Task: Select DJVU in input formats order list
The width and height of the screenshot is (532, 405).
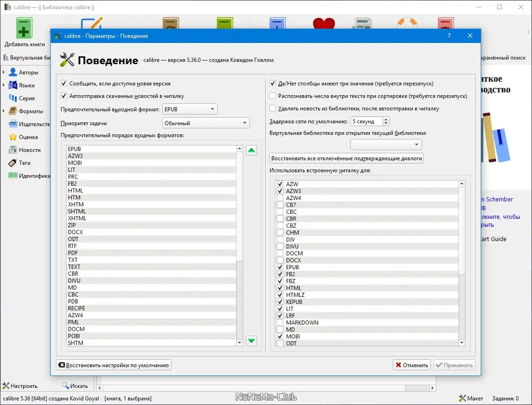Action: pyautogui.click(x=151, y=281)
